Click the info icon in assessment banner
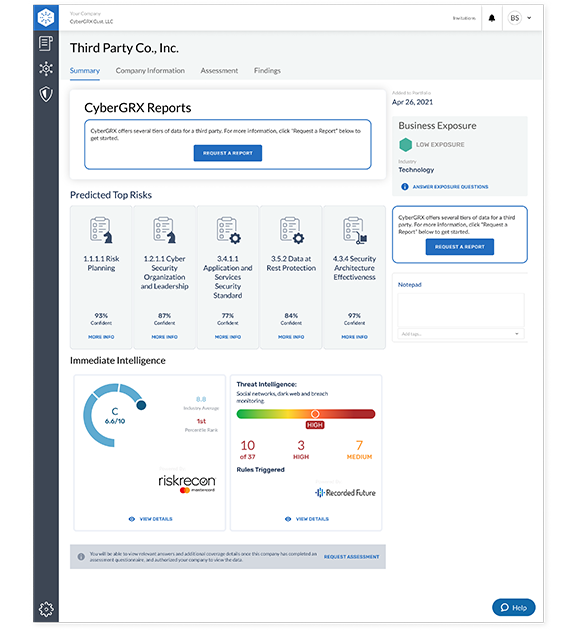 coord(81,557)
